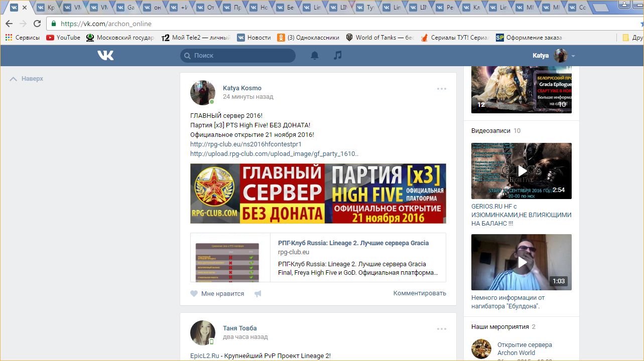Open the 'Новости' bookmark

coord(254,38)
